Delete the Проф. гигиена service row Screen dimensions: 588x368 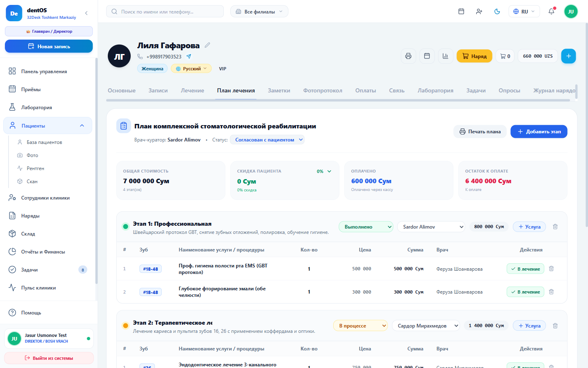(551, 269)
